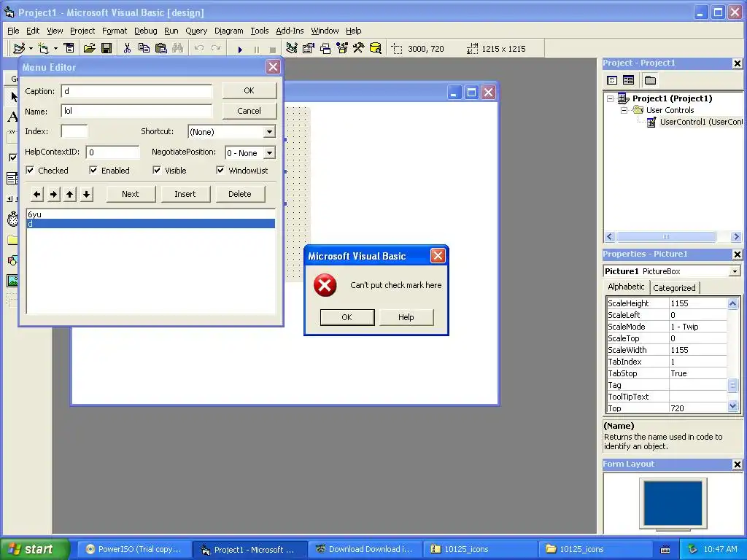
Task: Click the Windows Start button
Action: 34,549
